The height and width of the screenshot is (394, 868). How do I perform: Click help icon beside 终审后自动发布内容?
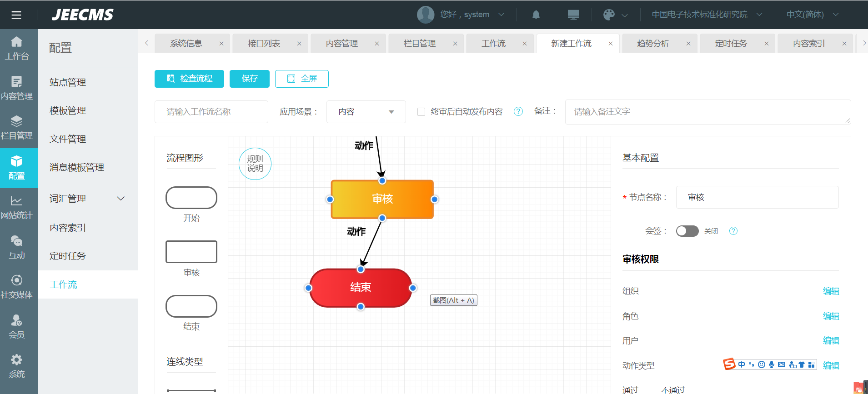click(518, 111)
